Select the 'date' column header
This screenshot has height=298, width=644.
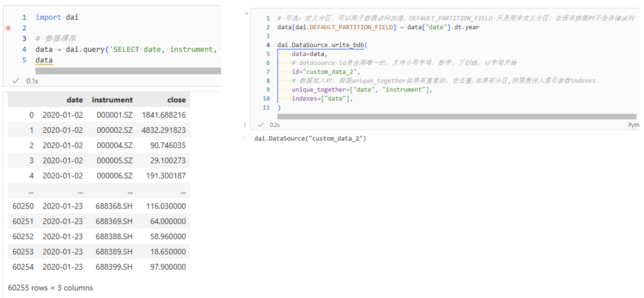click(74, 100)
